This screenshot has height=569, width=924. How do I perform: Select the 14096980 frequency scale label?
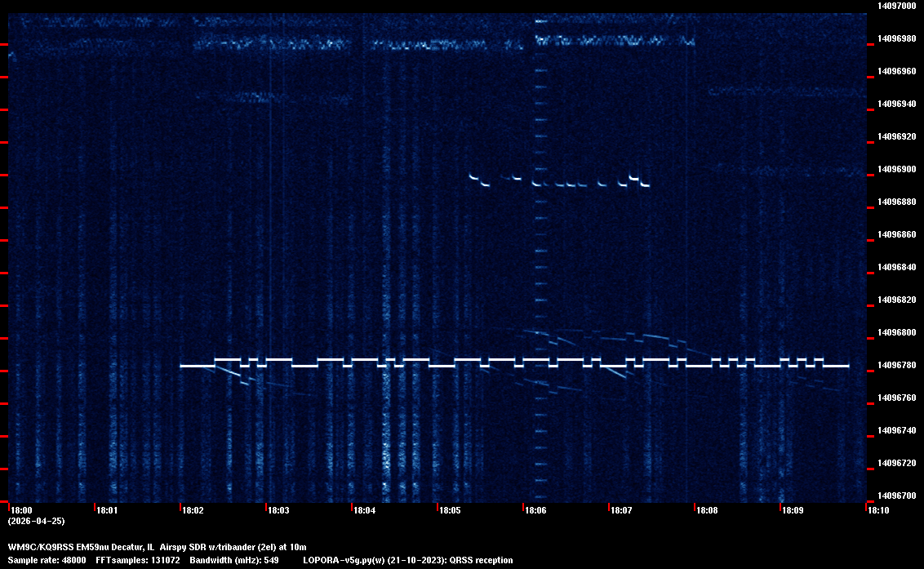pos(896,38)
